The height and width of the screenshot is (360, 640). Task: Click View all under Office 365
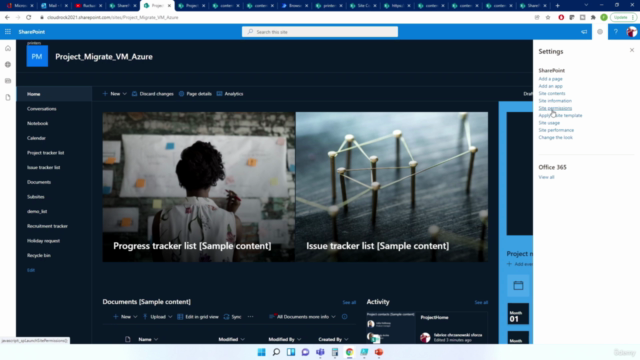546,177
